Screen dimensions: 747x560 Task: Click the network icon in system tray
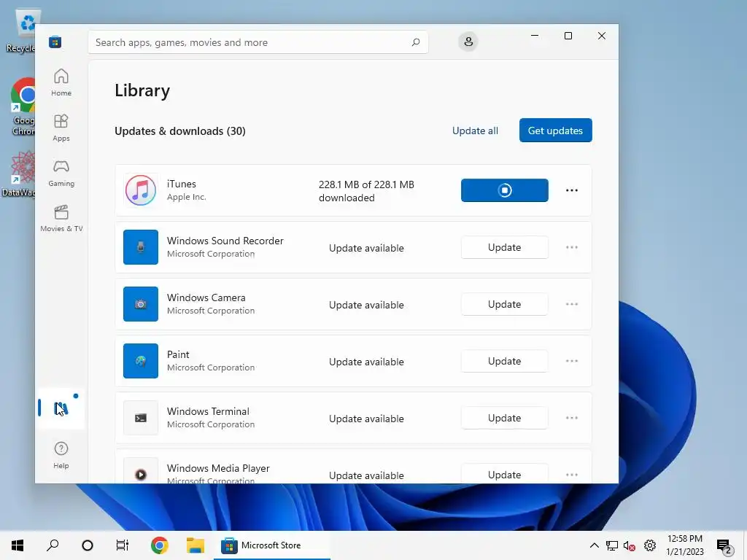point(612,545)
